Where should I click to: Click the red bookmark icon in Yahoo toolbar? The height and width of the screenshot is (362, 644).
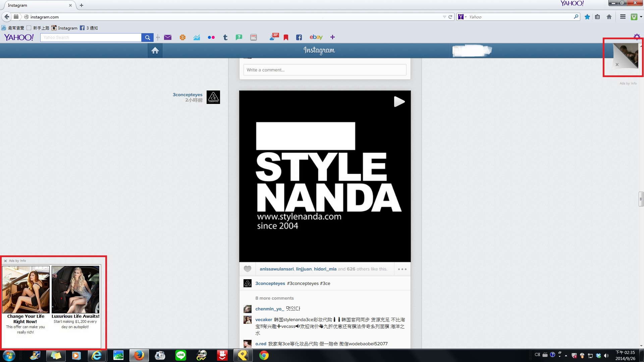[x=286, y=37]
